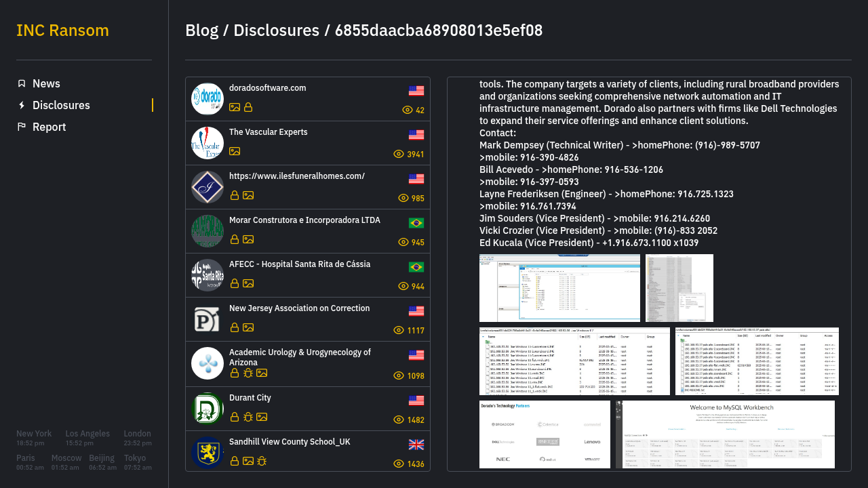Open the Dorado Technology Partners screenshot
868x488 pixels.
(545, 434)
